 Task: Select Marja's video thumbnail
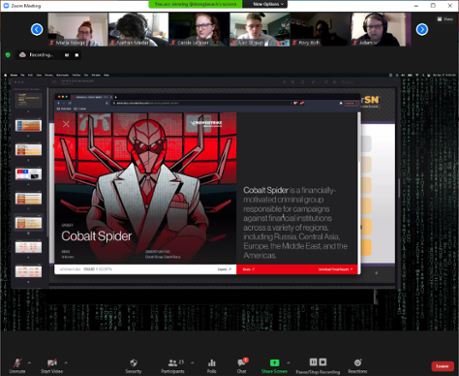pyautogui.click(x=78, y=29)
